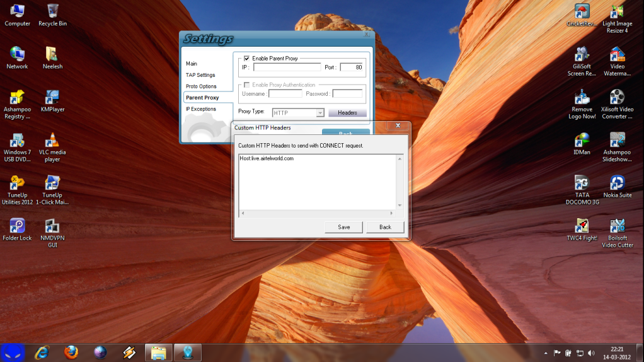644x362 pixels.
Task: Click the proxy Username field
Action: 285,94
